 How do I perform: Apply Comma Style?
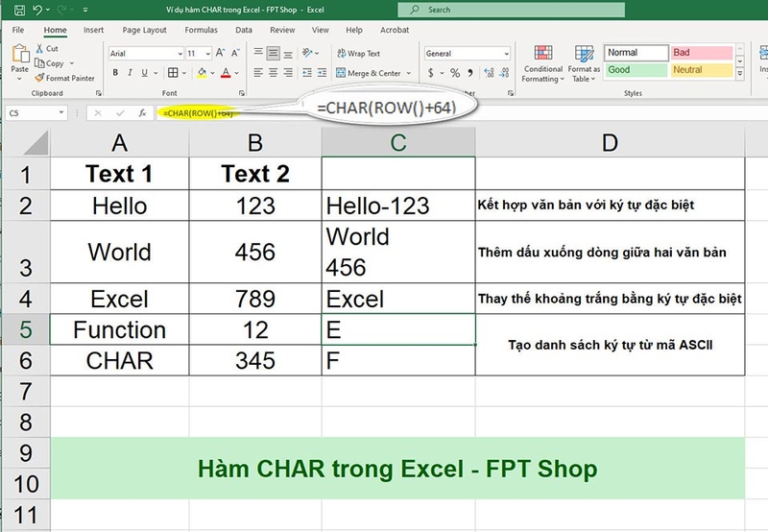pos(470,73)
